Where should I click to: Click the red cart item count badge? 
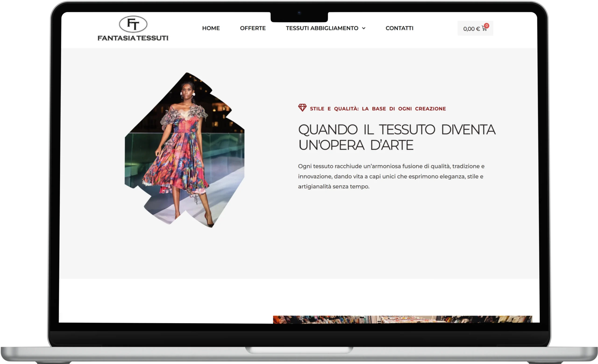coord(487,25)
